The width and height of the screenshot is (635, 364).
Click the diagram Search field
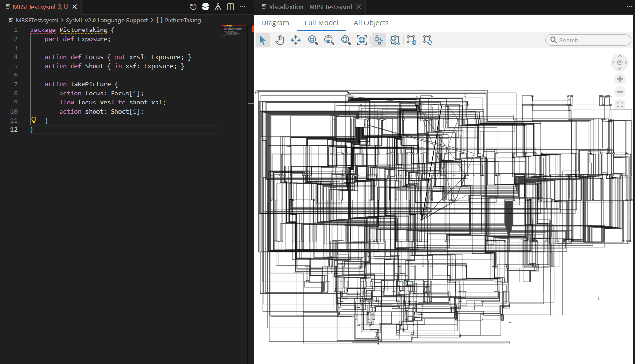[x=592, y=41]
